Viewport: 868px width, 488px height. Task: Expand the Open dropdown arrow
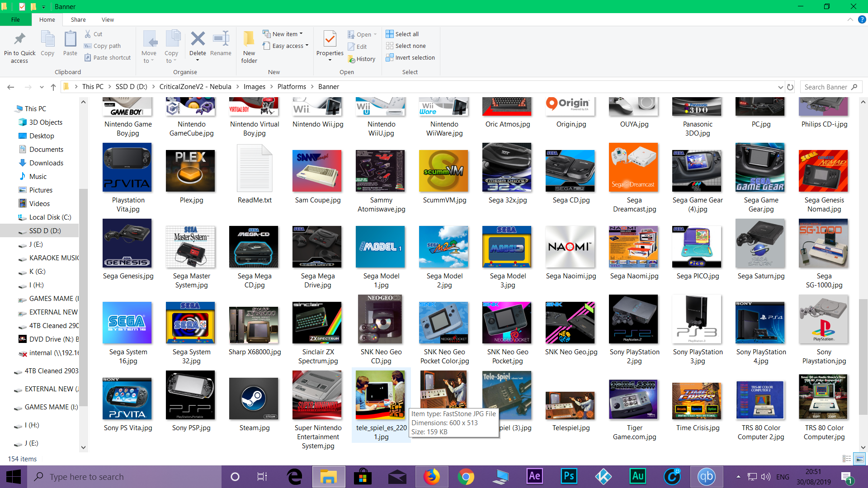(375, 34)
